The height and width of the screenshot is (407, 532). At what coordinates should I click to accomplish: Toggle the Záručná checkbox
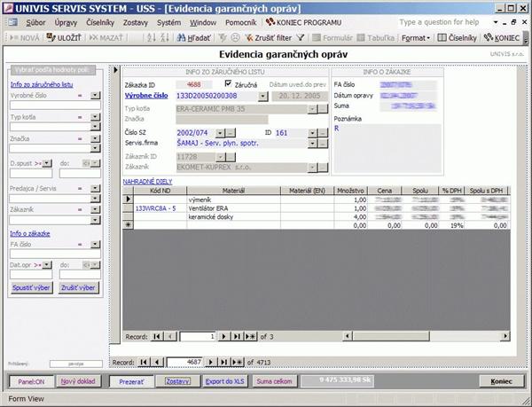tap(228, 83)
